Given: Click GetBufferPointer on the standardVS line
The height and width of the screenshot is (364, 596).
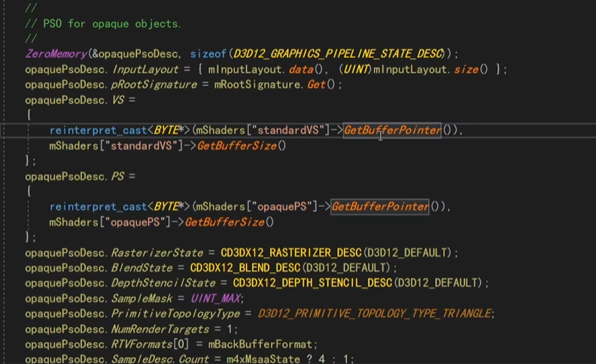Looking at the screenshot, I should 392,130.
